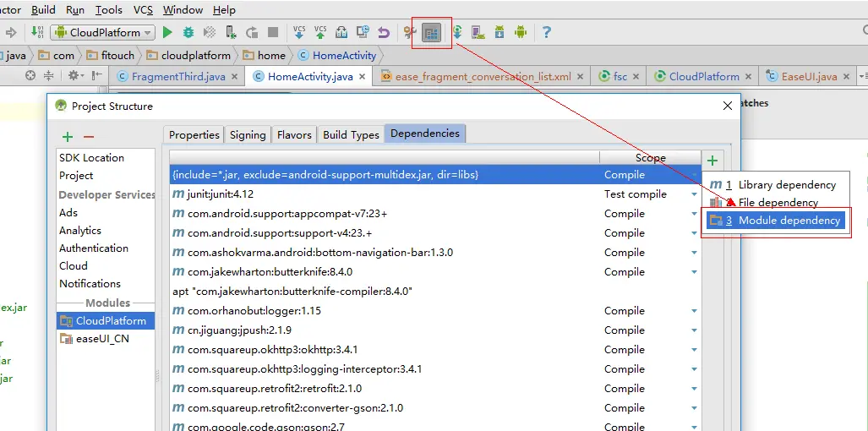Open the Window menu

click(x=183, y=10)
